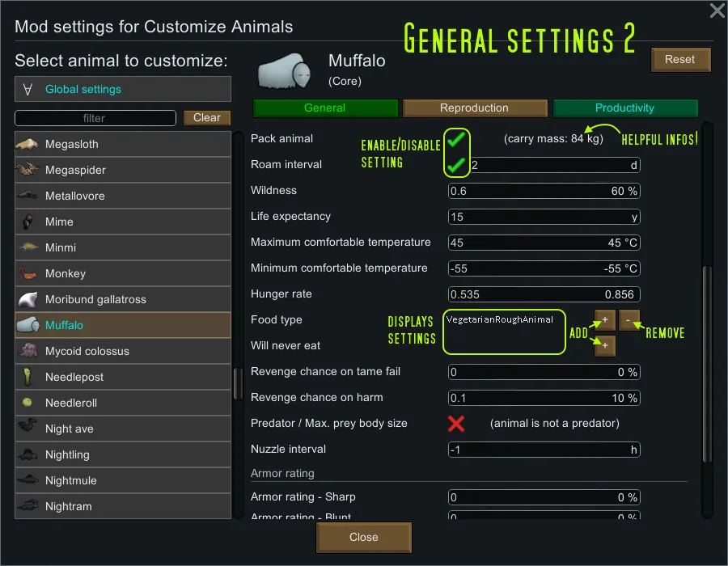Click the Night ave bird icon
The image size is (728, 566).
[28, 429]
